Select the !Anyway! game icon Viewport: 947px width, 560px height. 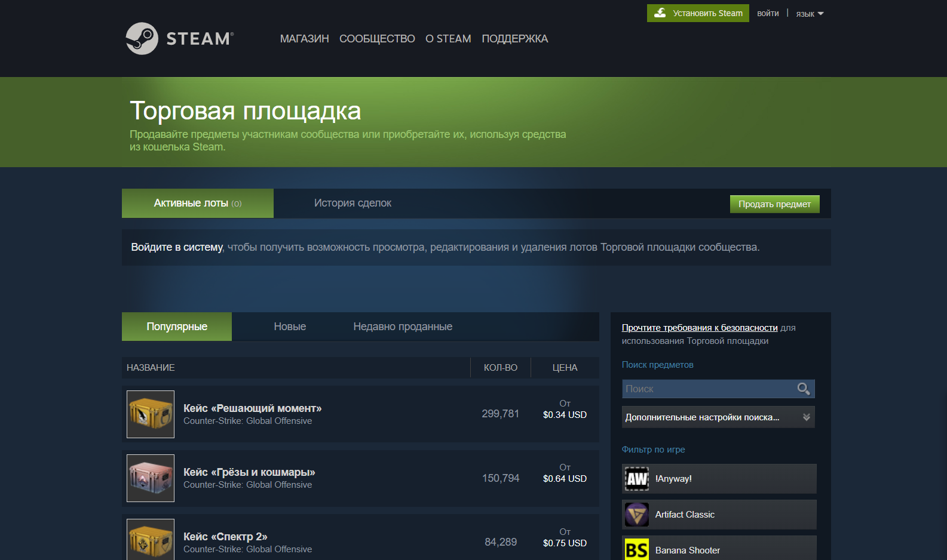point(637,479)
